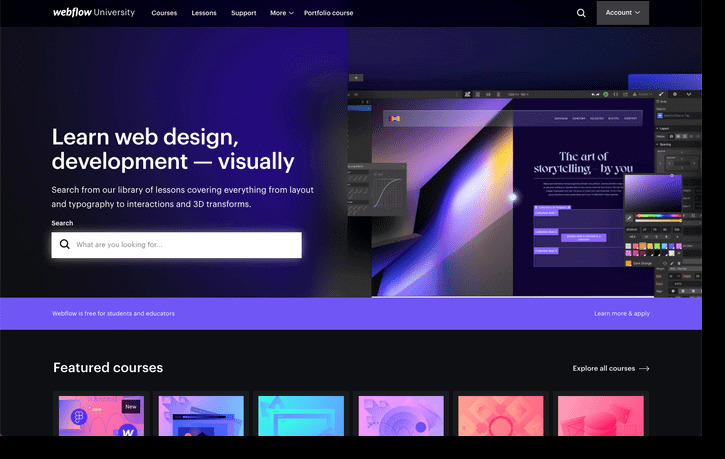Open the Account dropdown
Screen dimensions: 725x459
point(622,13)
